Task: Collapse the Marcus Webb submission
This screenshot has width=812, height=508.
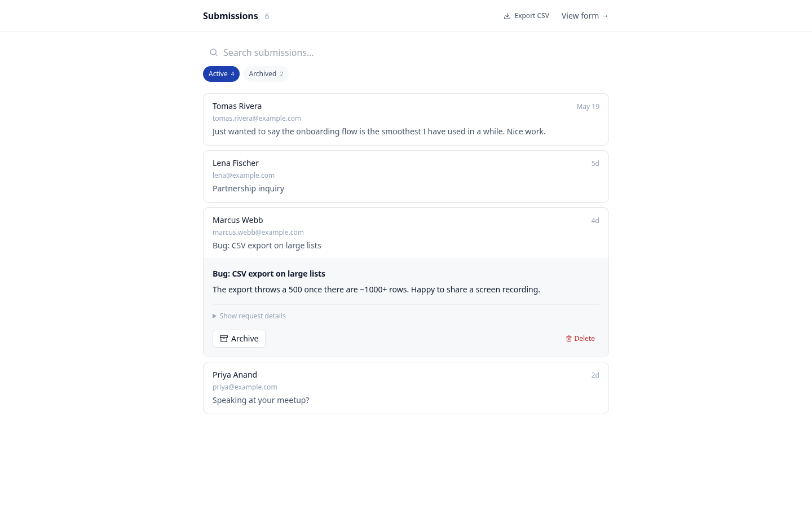Action: tap(406, 233)
